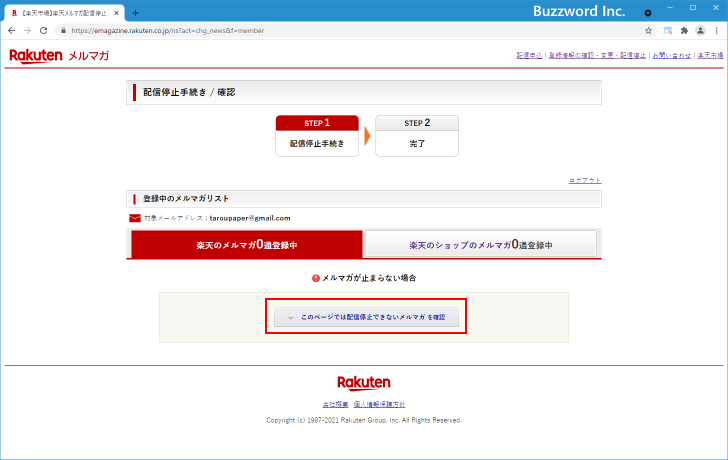
Task: Select the 楽天メルマガ配信停止 browser tab
Action: [x=64, y=13]
